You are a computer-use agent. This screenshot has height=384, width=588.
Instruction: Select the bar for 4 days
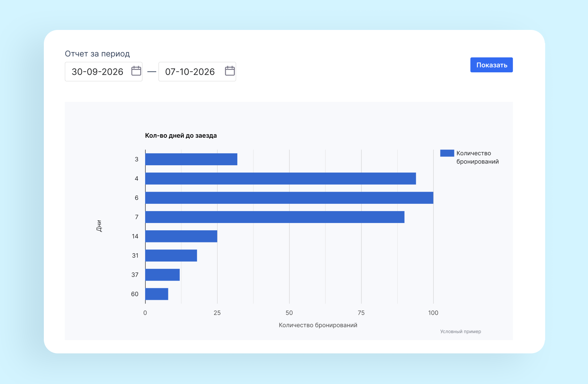pyautogui.click(x=280, y=178)
